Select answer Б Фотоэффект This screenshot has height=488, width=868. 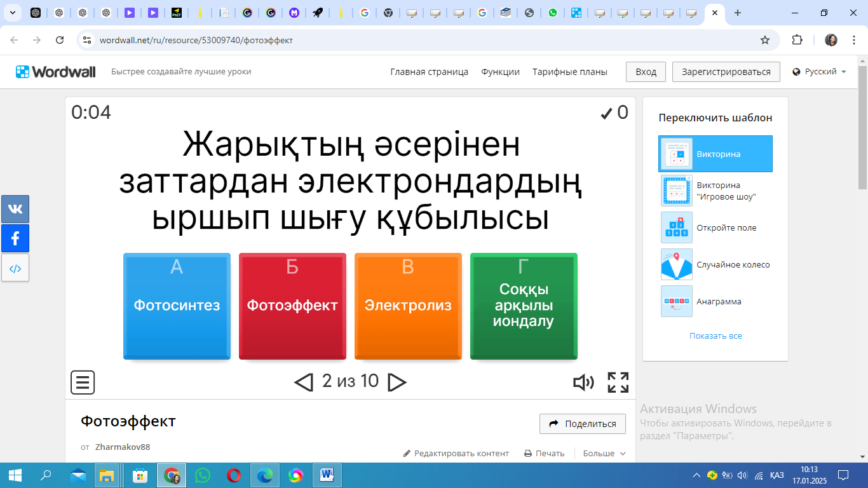(292, 306)
